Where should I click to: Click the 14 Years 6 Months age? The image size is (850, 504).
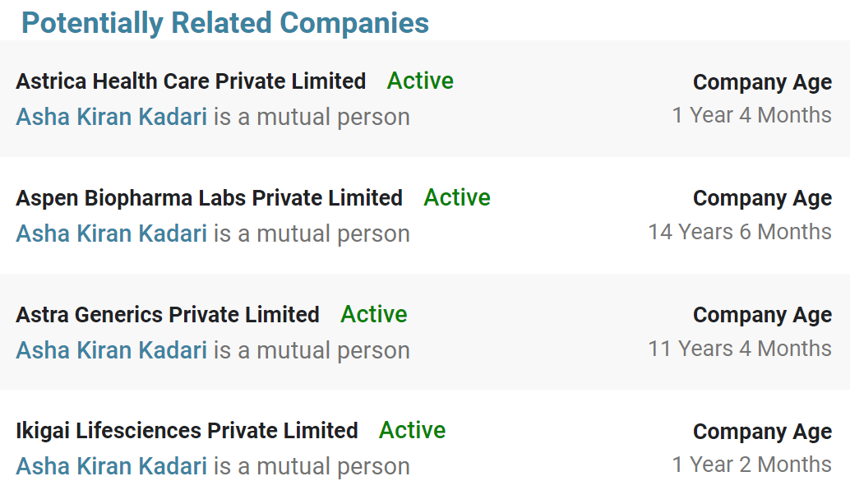tap(739, 232)
